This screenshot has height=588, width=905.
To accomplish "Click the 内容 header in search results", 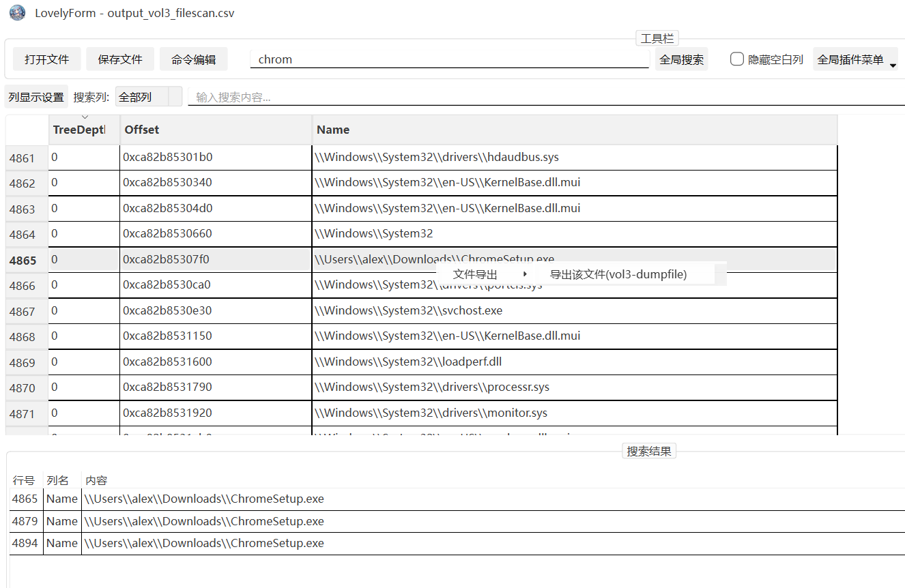I will point(96,480).
